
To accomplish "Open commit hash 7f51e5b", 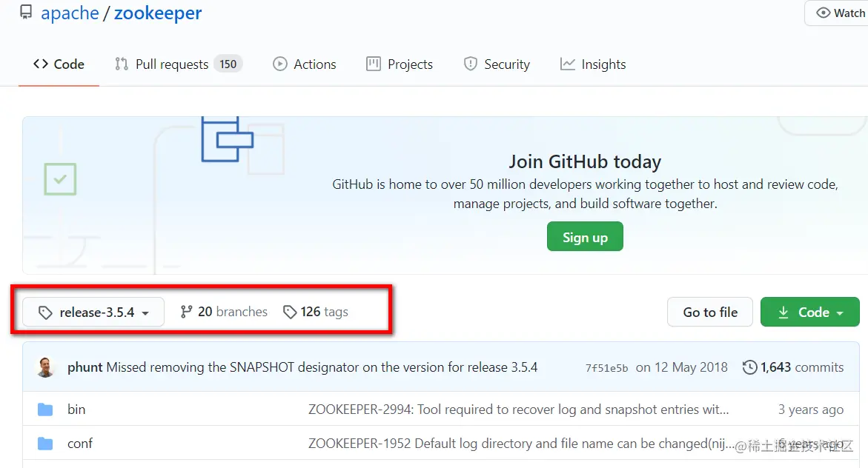I will (607, 368).
